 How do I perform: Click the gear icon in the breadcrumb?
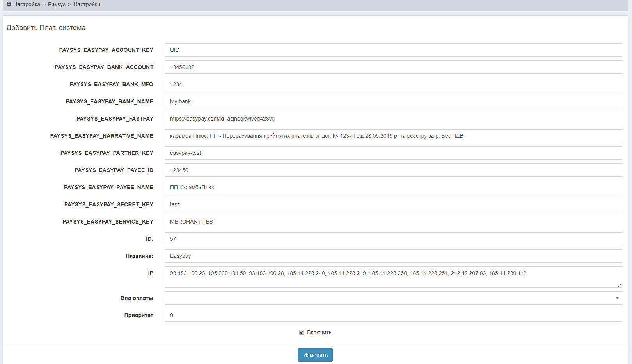[x=9, y=4]
